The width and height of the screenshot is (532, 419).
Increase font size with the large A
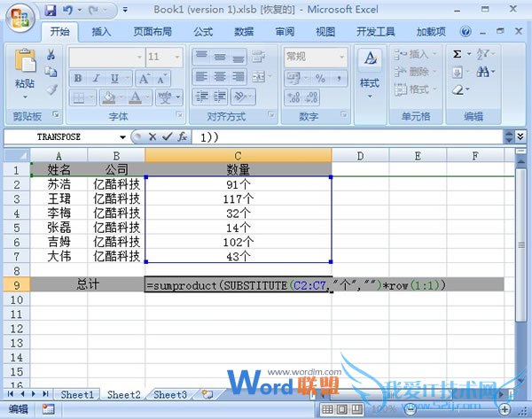pos(144,79)
